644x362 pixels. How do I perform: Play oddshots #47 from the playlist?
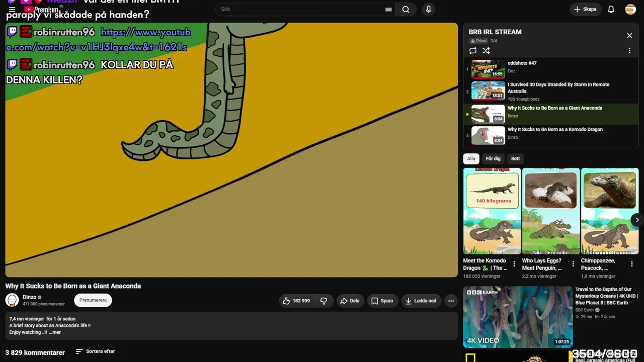488,69
